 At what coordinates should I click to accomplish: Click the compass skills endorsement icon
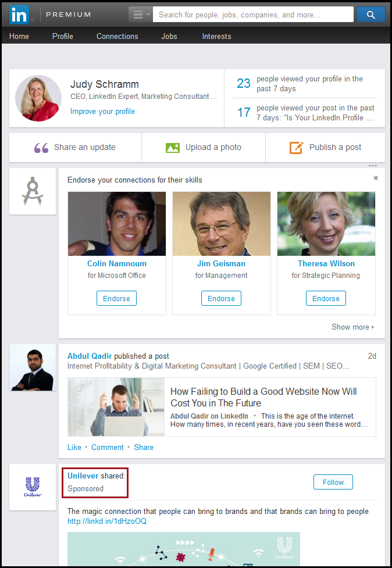pos(33,191)
